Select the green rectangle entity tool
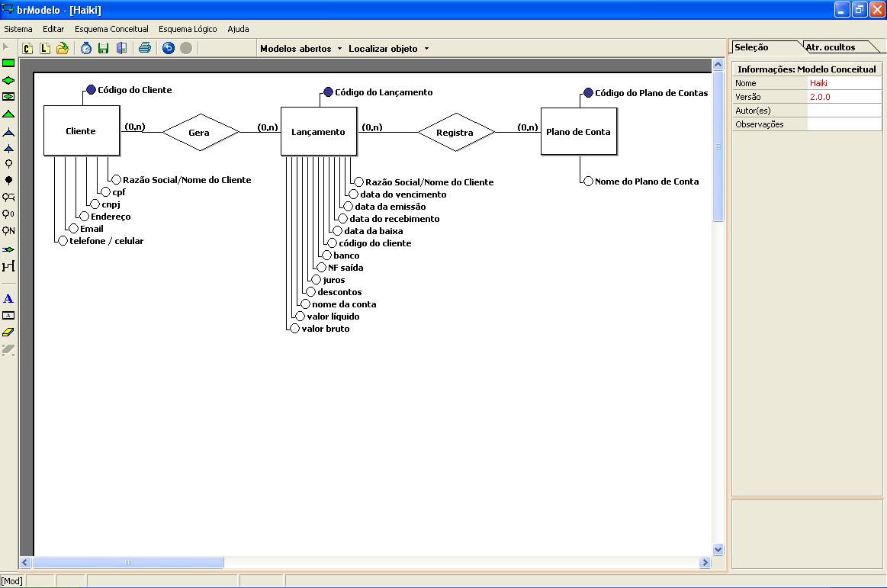This screenshot has height=588, width=887. 8,63
